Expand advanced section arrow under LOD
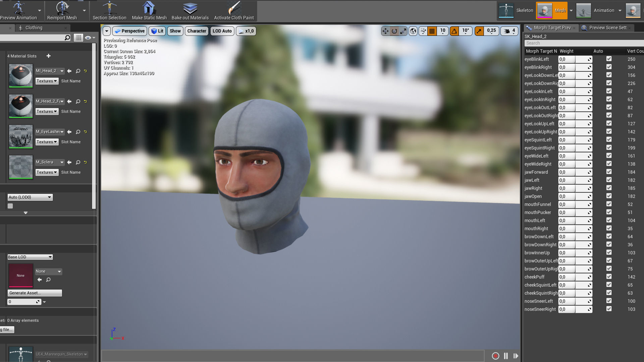This screenshot has width=644, height=362. (x=25, y=213)
